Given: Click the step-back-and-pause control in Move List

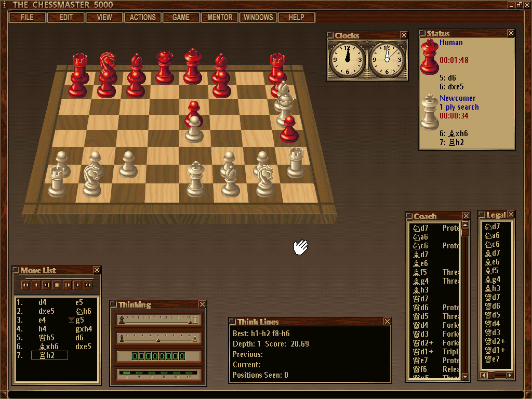Looking at the screenshot, I should pos(46,285).
